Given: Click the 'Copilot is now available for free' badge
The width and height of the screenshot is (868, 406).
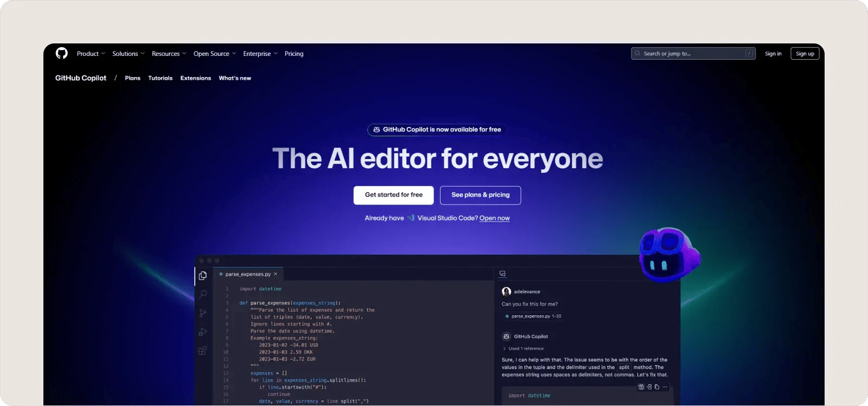Looking at the screenshot, I should [x=437, y=130].
